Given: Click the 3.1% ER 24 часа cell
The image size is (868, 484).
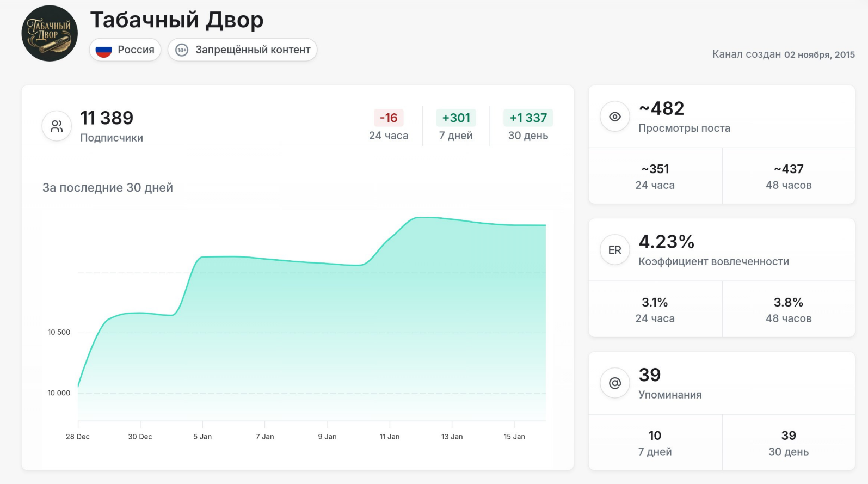Looking at the screenshot, I should coord(655,310).
